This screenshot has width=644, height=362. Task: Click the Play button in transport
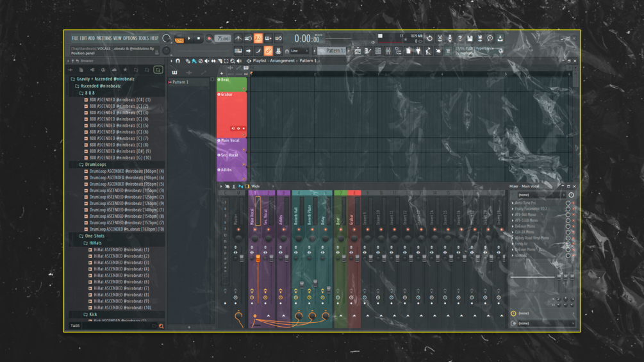pyautogui.click(x=189, y=38)
